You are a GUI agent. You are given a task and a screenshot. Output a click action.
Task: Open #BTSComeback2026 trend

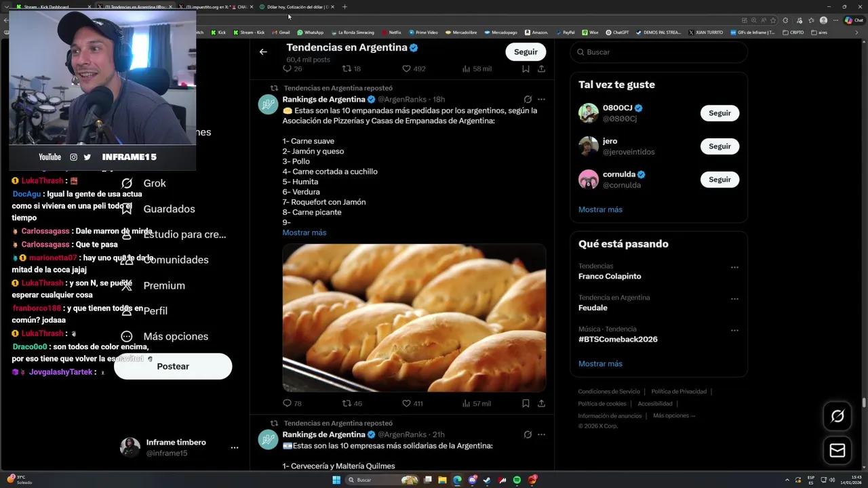(x=618, y=339)
